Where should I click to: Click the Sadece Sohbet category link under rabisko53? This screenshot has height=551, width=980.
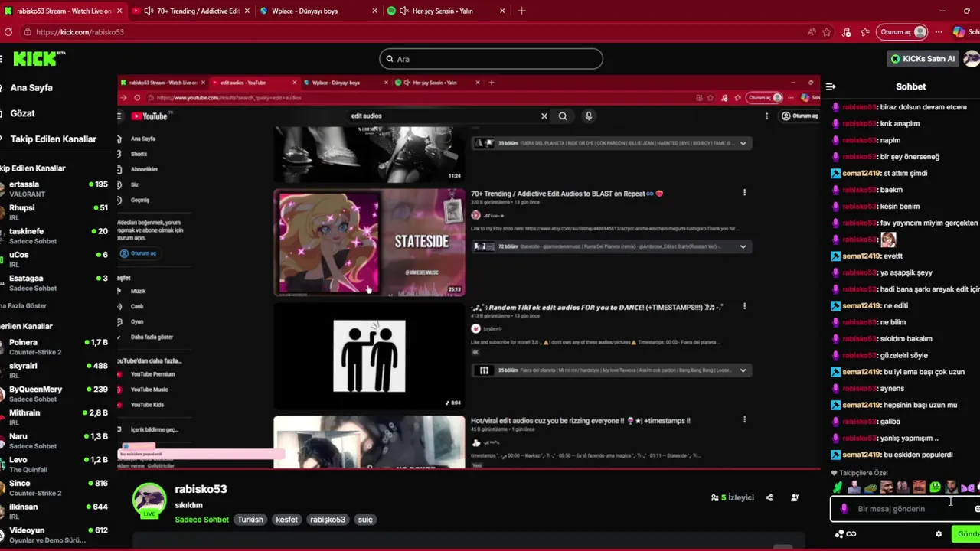201,520
